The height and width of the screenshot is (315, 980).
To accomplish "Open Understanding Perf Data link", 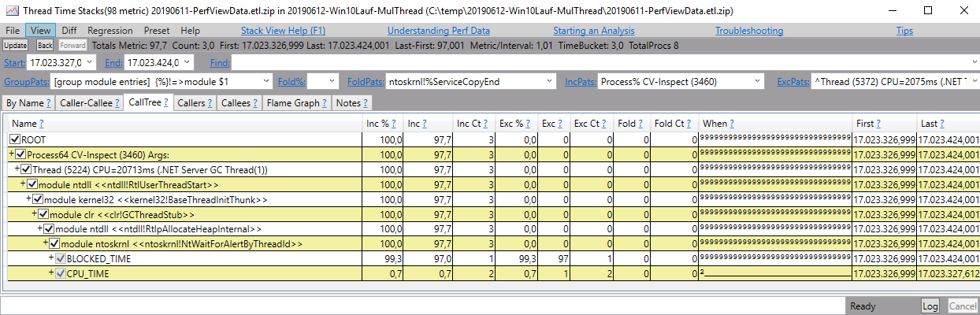I will pos(438,31).
